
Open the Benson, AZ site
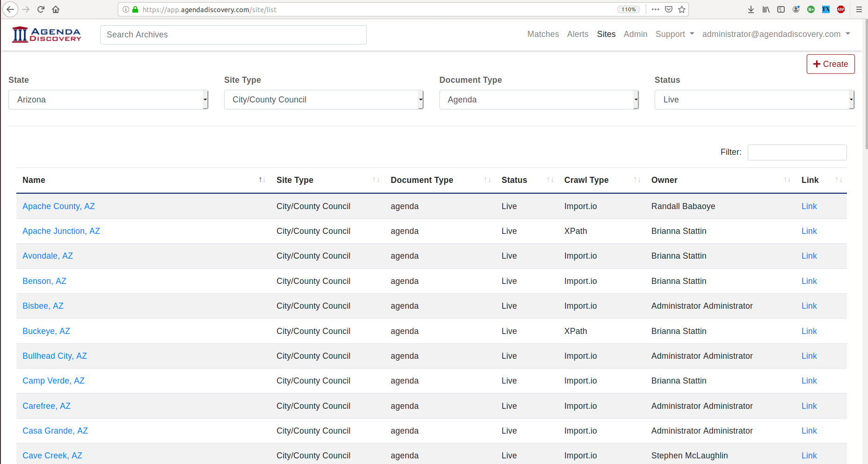pos(44,281)
